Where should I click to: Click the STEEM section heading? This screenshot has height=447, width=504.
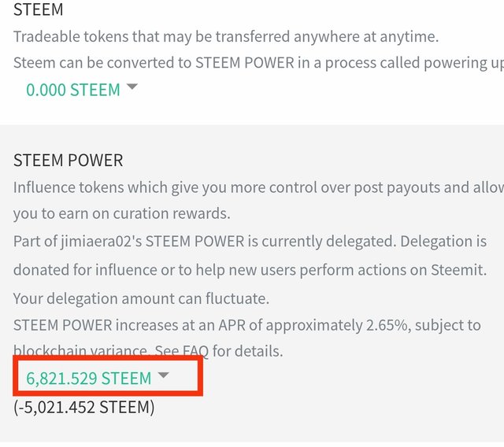(x=38, y=11)
